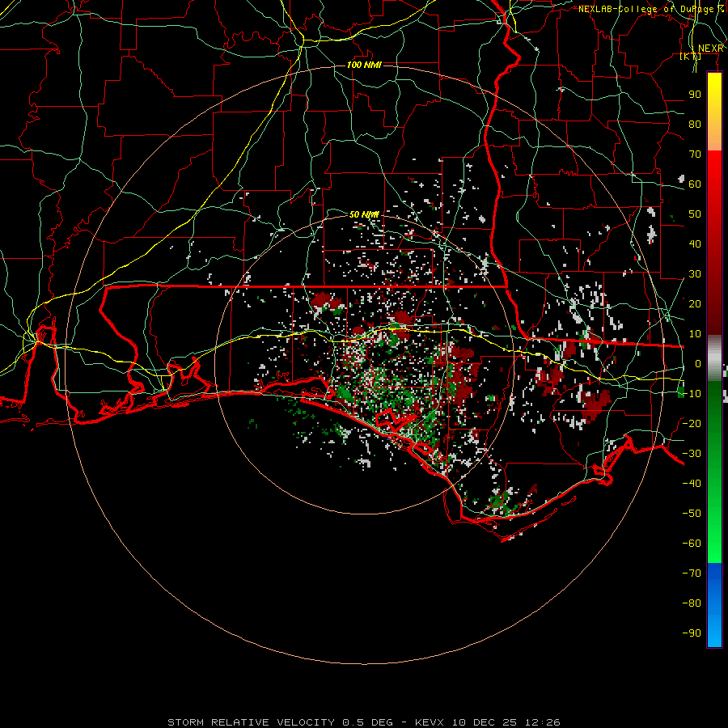This screenshot has width=728, height=728.
Task: Click the -50 label on velocity scale
Action: point(692,514)
